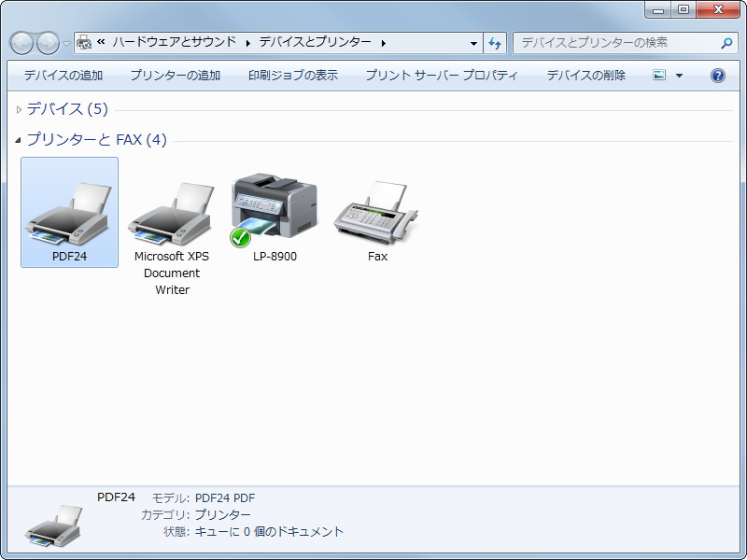This screenshot has width=747, height=560.
Task: Click the Help question mark icon
Action: coord(718,76)
